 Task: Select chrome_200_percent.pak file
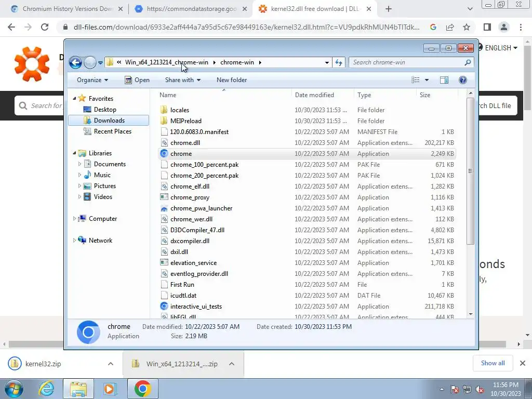pos(204,176)
